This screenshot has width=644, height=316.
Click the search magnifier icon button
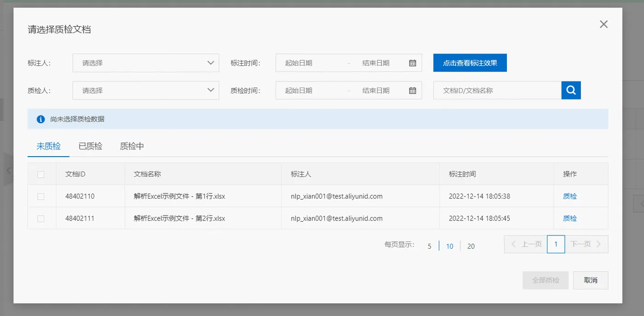point(571,90)
